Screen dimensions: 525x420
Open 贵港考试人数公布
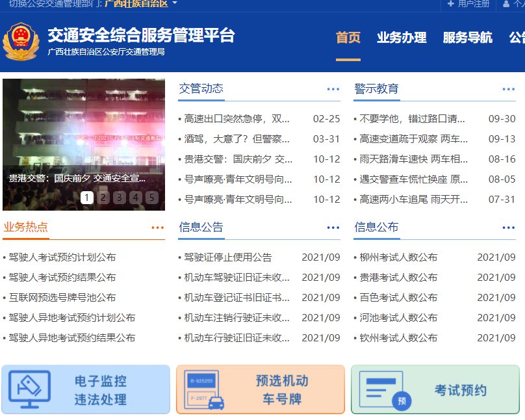[x=398, y=278]
